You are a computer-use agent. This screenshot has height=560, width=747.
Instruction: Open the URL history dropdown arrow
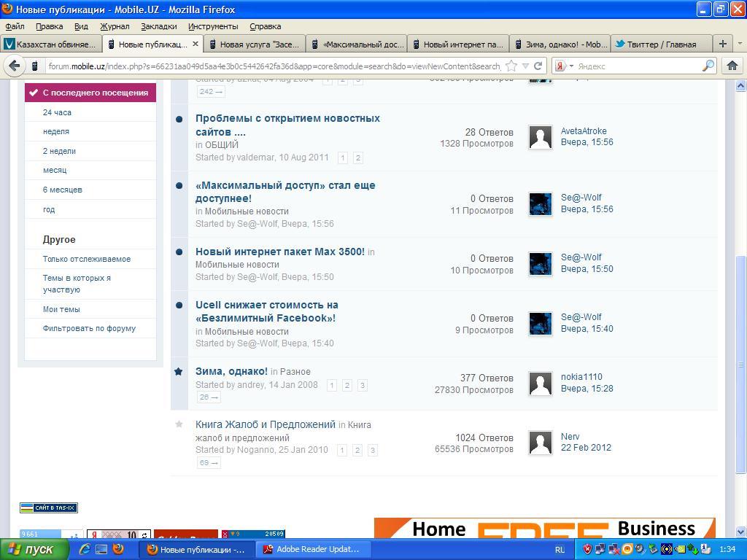click(x=525, y=66)
